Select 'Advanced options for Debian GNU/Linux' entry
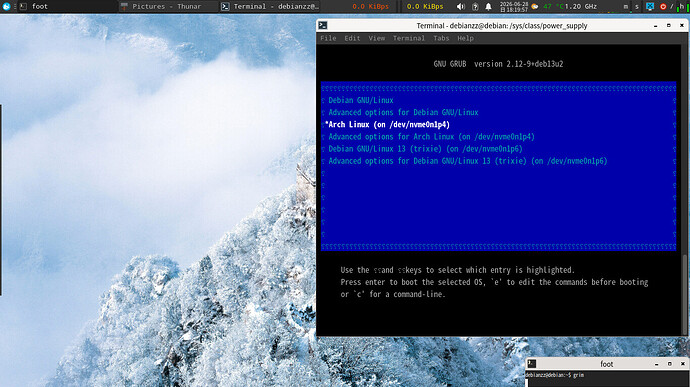 (404, 112)
